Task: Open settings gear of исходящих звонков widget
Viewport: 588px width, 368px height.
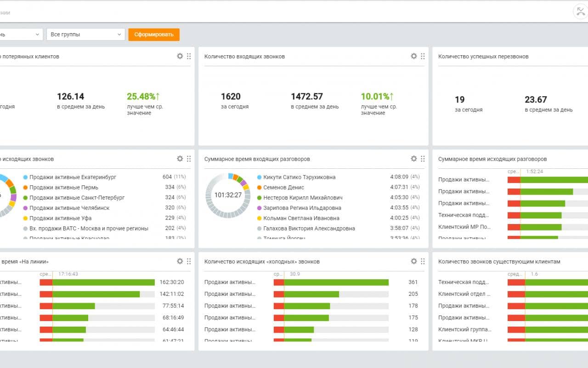Action: pos(180,159)
